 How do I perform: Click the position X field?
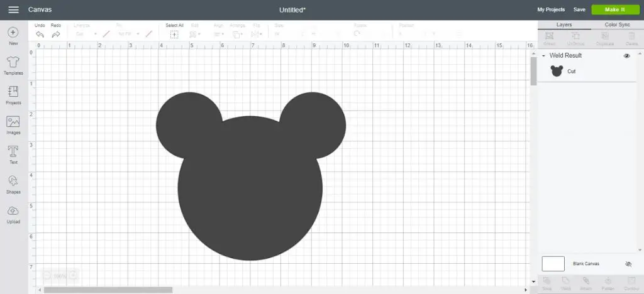[411, 34]
